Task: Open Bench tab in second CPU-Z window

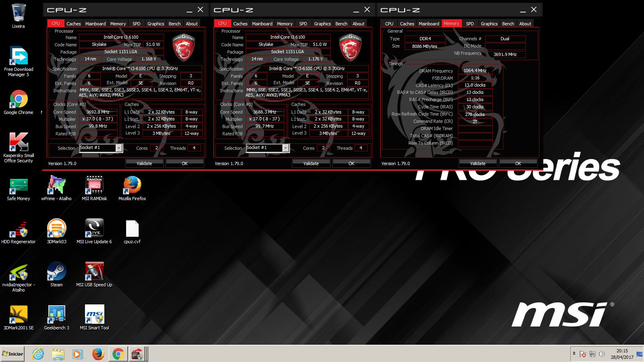Action: pos(342,24)
